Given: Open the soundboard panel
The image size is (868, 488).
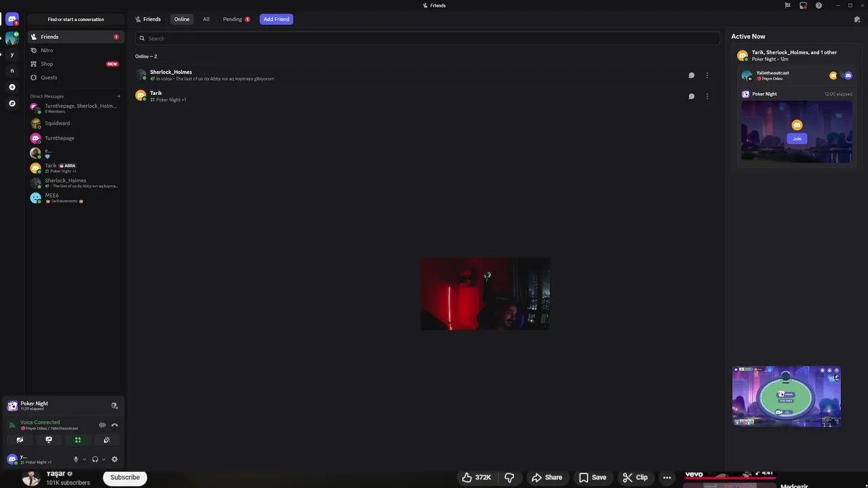Looking at the screenshot, I should [106, 440].
